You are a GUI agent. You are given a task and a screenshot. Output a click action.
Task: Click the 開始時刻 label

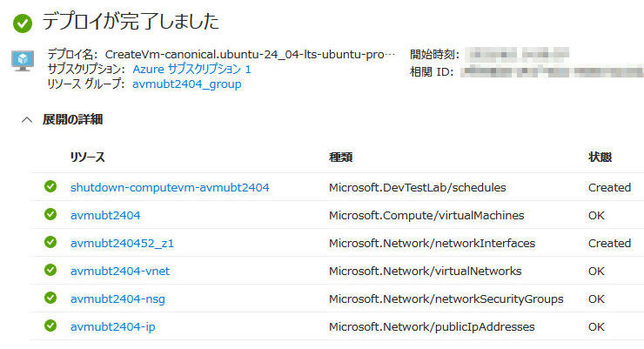pos(434,55)
